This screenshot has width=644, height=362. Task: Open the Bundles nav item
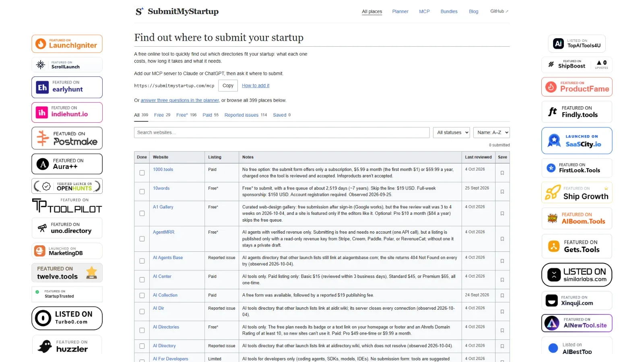click(x=449, y=12)
